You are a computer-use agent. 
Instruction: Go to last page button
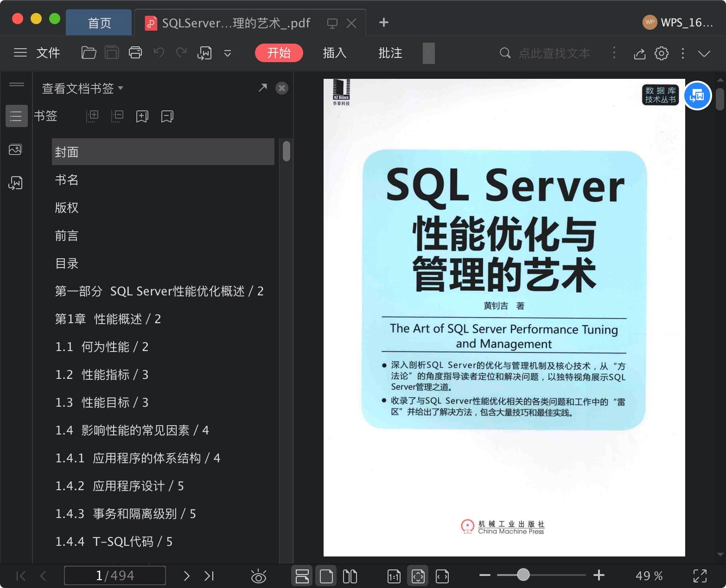(x=209, y=576)
